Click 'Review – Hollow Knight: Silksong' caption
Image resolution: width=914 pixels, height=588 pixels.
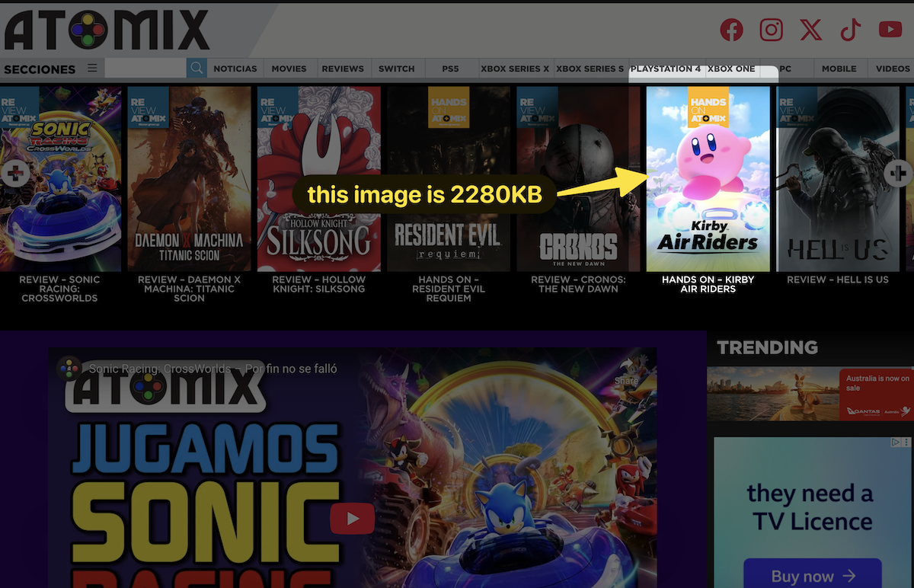[319, 284]
